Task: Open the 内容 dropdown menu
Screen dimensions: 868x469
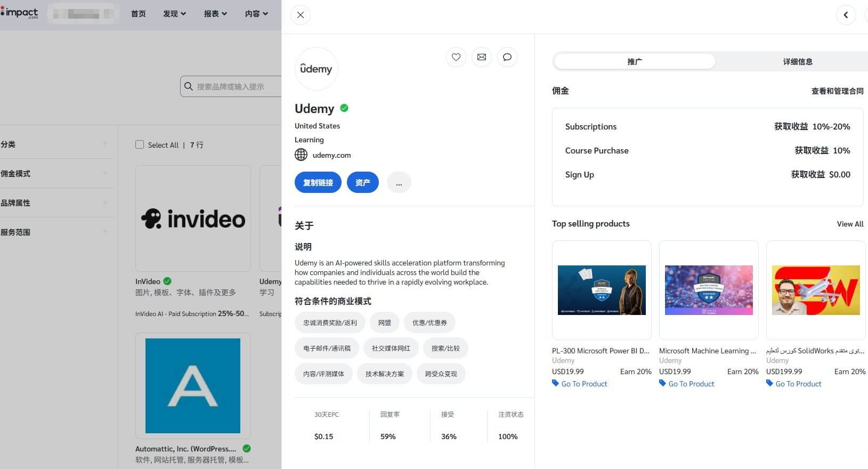Action: (x=256, y=14)
